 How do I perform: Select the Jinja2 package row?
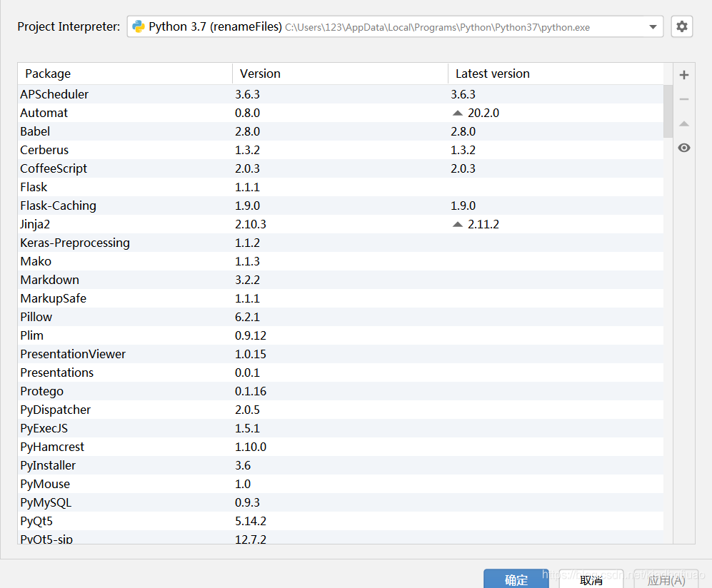(341, 225)
